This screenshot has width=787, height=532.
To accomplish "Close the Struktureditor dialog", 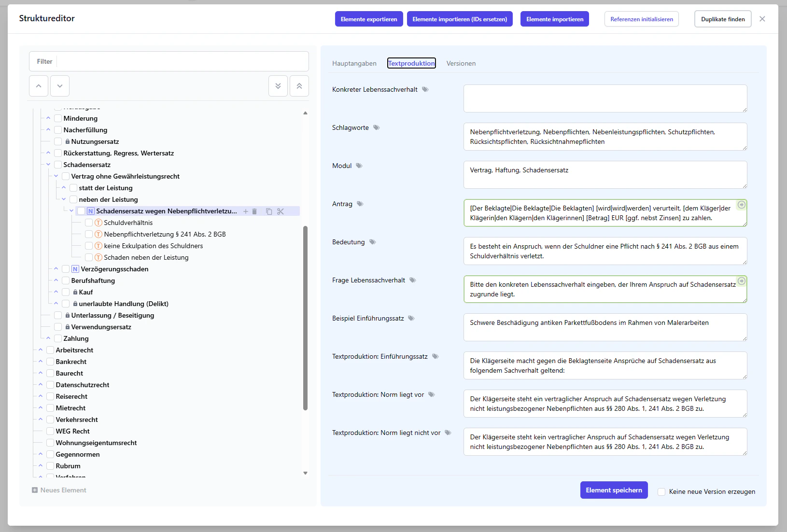I will point(762,19).
